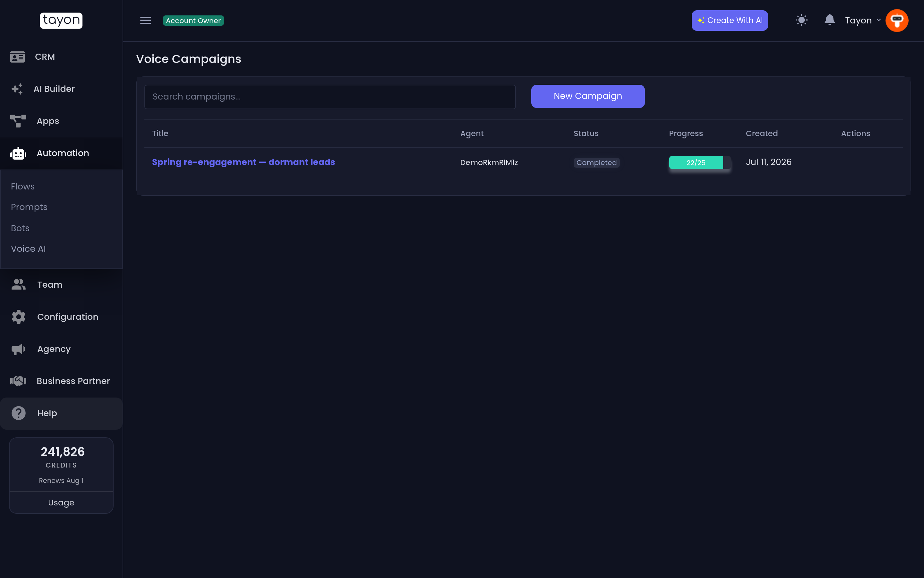Click the 241,826 credits value
The image size is (924, 578).
click(x=63, y=452)
